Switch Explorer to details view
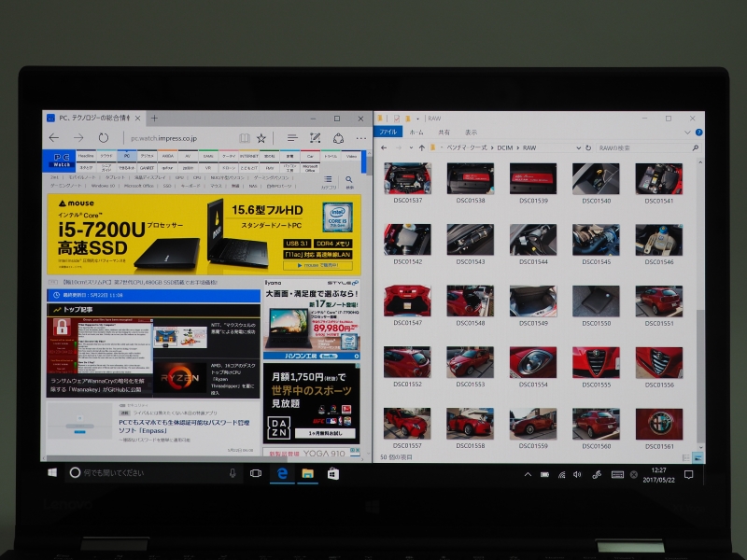This screenshot has height=560, width=747. coord(685,457)
